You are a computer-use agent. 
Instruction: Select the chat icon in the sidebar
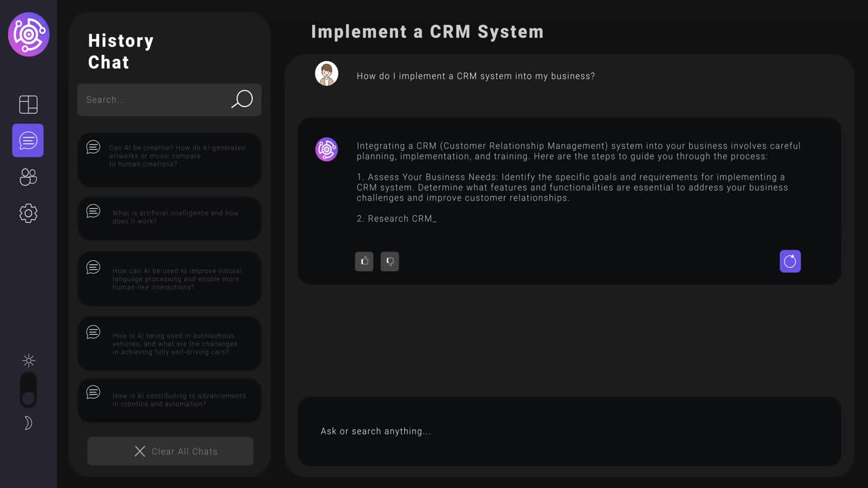(27, 140)
